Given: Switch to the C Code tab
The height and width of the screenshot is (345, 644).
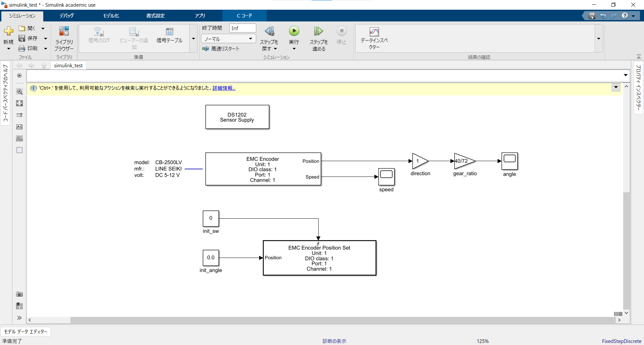Looking at the screenshot, I should pyautogui.click(x=245, y=16).
